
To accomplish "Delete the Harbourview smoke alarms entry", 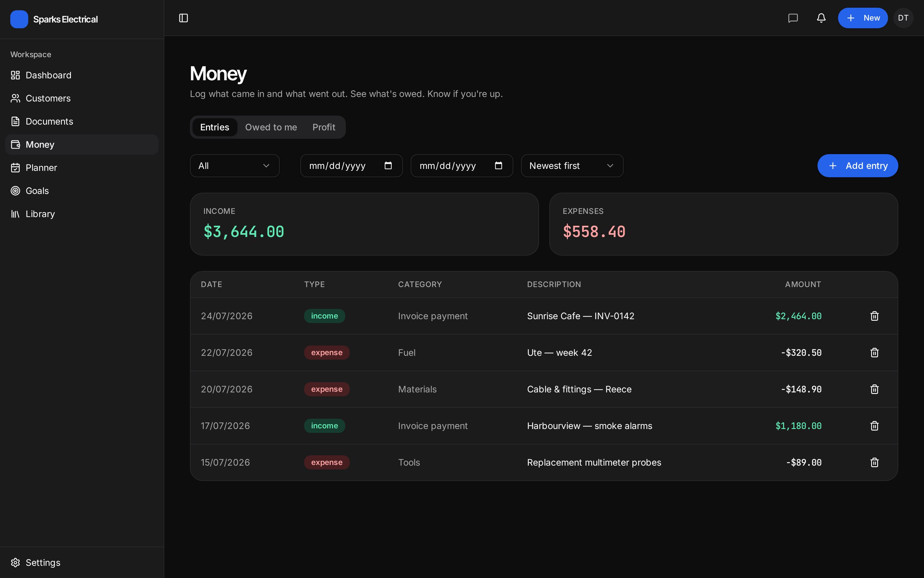I will [874, 426].
